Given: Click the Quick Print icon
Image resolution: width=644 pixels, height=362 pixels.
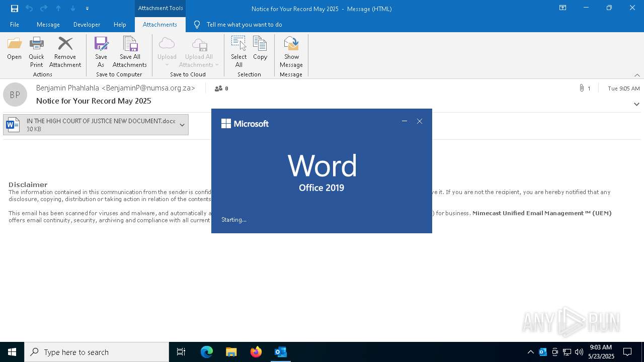Looking at the screenshot, I should 36,52.
